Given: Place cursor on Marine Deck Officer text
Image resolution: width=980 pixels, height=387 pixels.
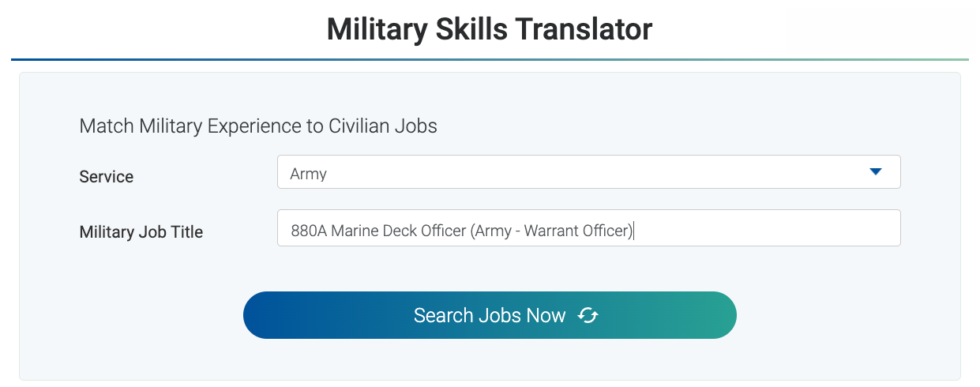Looking at the screenshot, I should click(x=399, y=231).
